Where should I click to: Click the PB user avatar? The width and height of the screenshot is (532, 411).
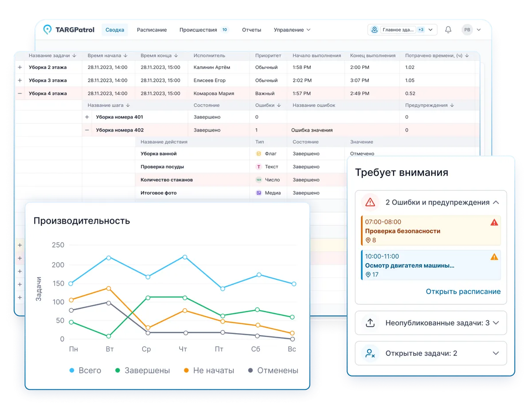[x=467, y=30]
